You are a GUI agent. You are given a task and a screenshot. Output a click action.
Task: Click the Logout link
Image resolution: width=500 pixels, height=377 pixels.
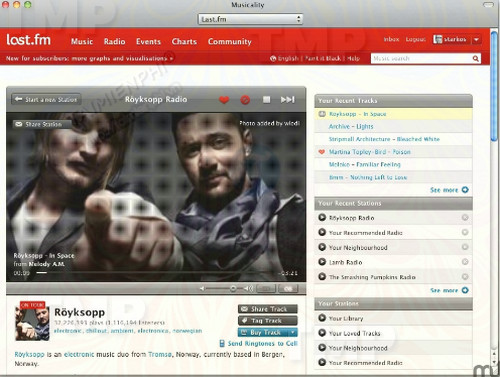point(415,39)
